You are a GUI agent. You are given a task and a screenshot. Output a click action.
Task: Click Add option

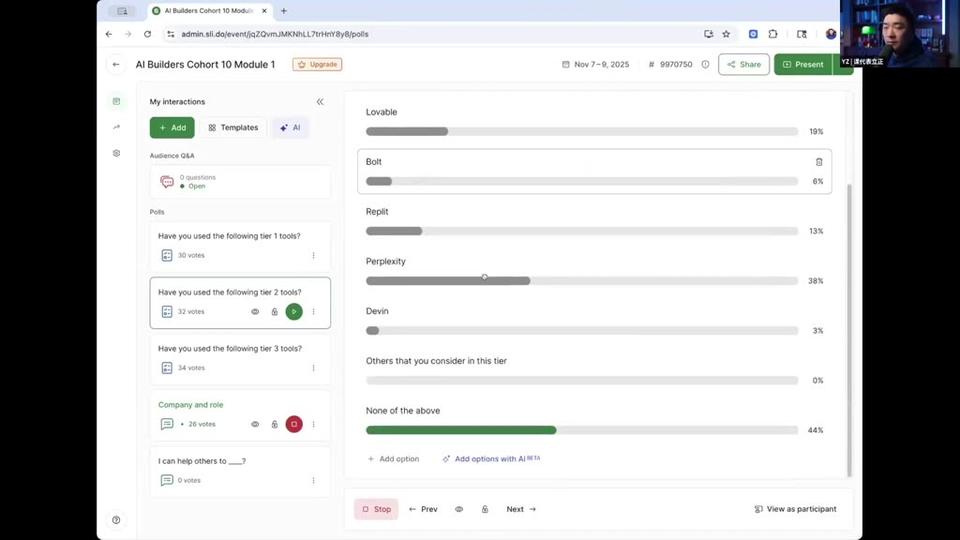coord(393,459)
